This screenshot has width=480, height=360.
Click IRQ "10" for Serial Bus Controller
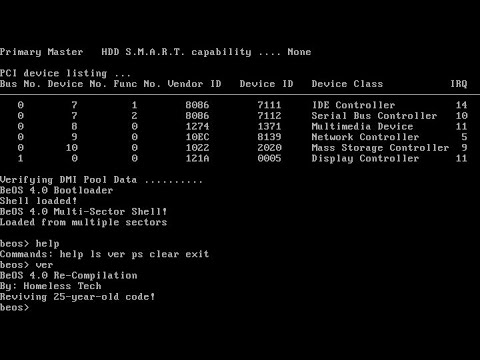(461, 116)
